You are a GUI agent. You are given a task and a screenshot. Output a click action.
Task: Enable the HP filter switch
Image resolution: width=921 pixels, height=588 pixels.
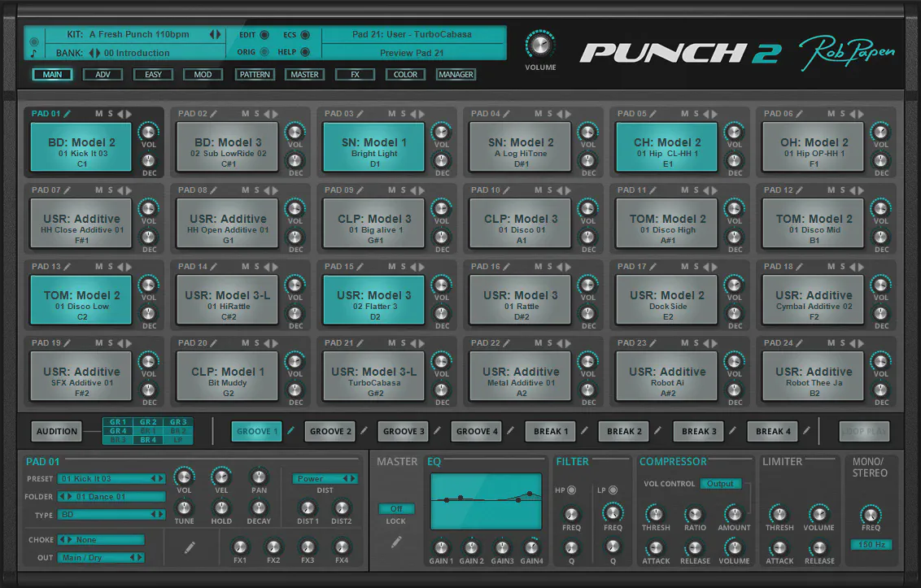(x=571, y=490)
